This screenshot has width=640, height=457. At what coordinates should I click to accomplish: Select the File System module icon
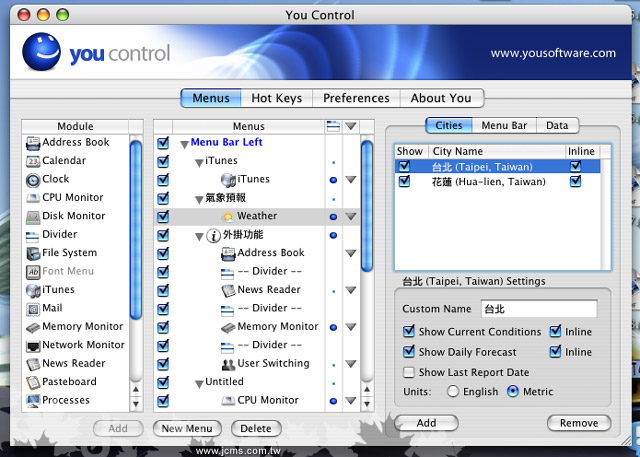pos(33,253)
